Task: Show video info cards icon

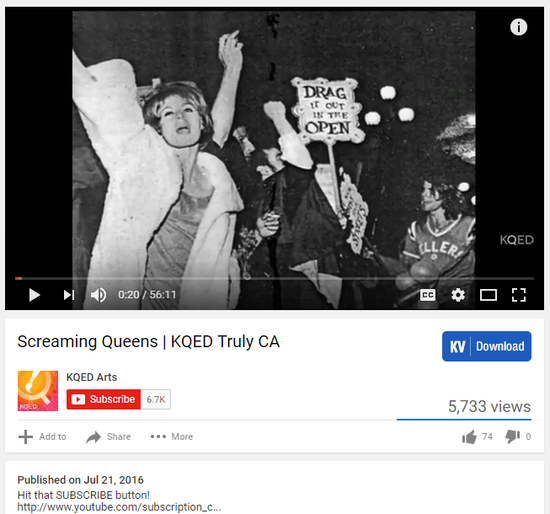Action: 518,27
